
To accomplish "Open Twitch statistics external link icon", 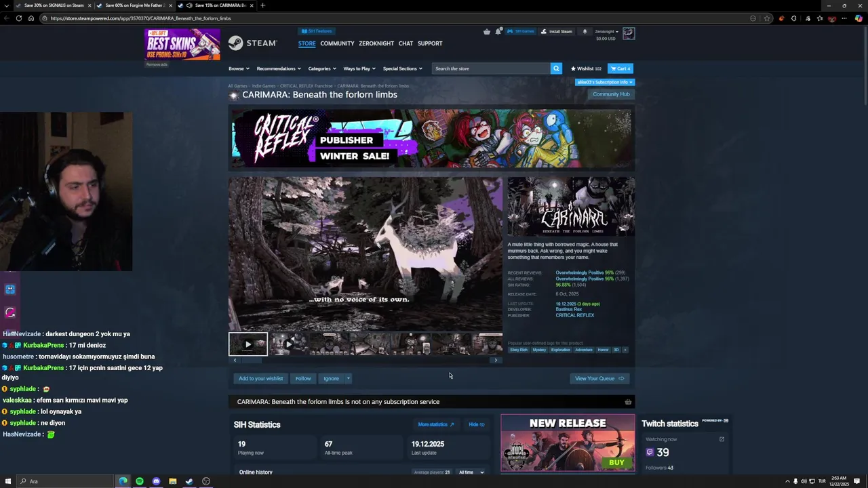I will [722, 439].
